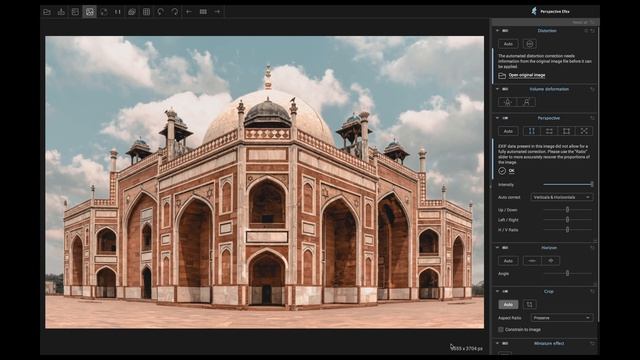Reset the Perspective palette settings
Viewport: 640px width, 360px height.
(x=592, y=118)
